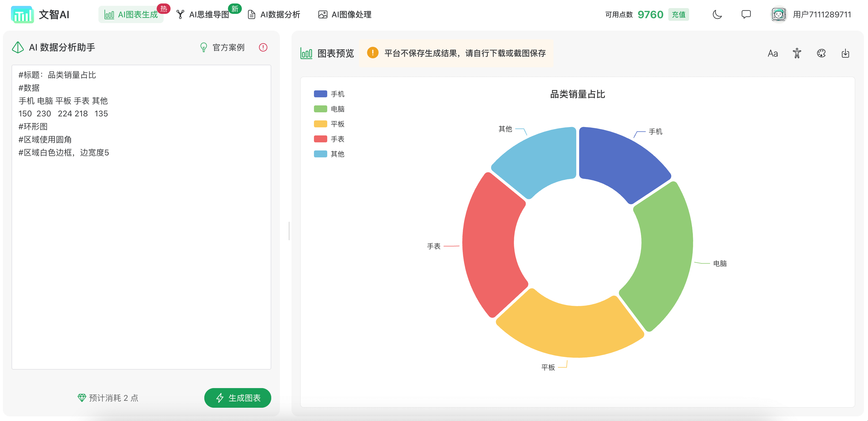The height and width of the screenshot is (421, 868).
Task: Click the 平台不保存生成结果 notice text
Action: [x=465, y=53]
